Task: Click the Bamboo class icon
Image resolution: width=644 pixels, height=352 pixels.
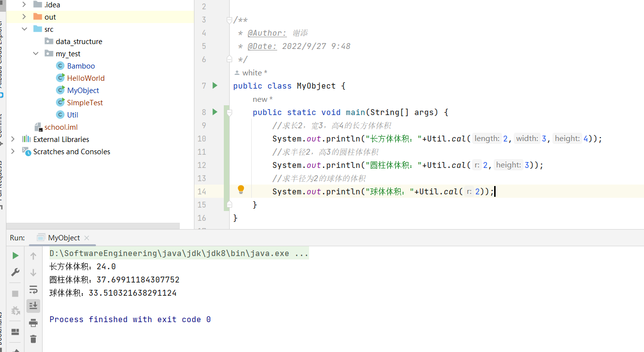Action: (x=60, y=66)
